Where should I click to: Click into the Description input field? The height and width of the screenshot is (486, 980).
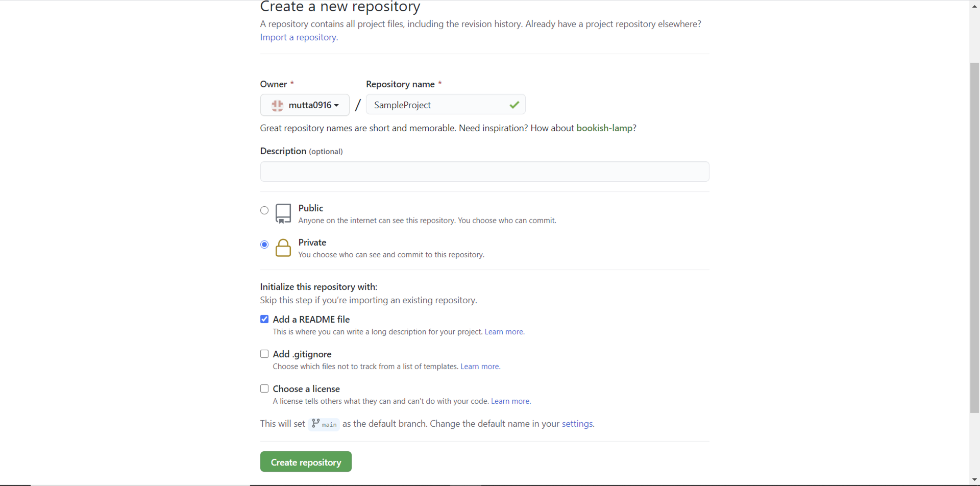pos(484,172)
